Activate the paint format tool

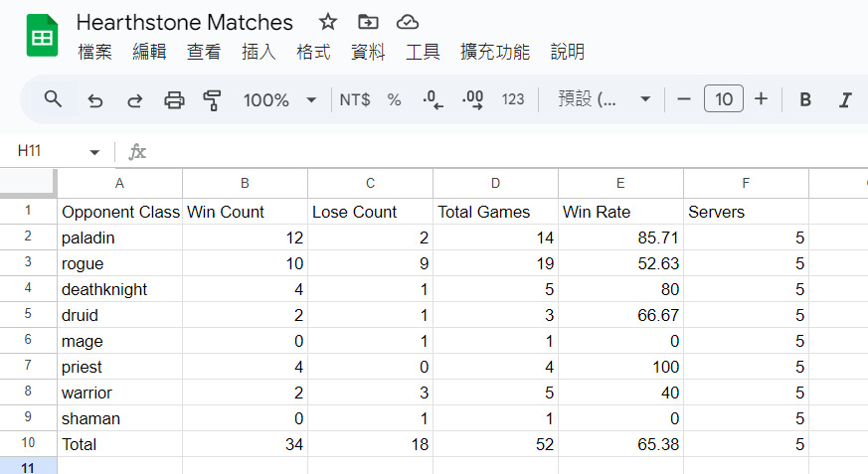pos(212,100)
